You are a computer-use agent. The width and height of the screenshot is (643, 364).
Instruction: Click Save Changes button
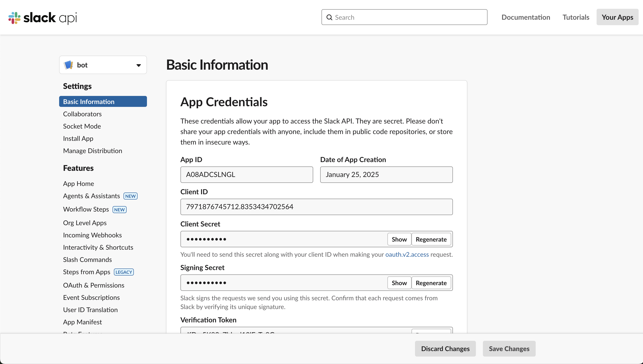coord(509,348)
